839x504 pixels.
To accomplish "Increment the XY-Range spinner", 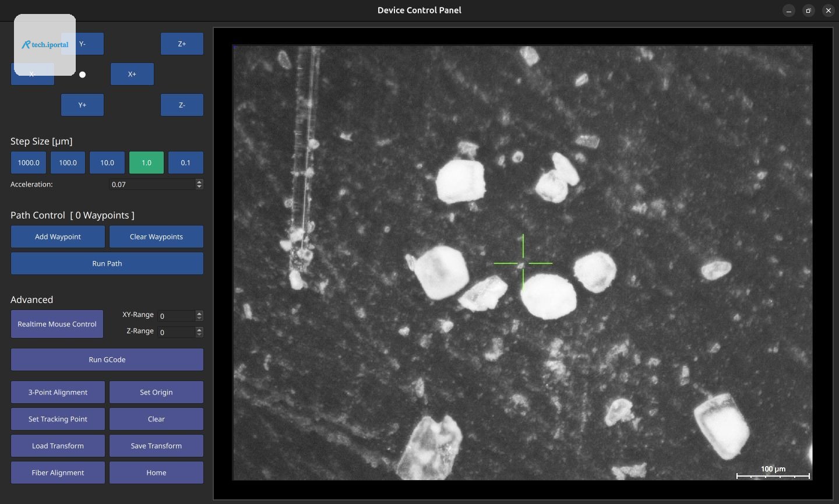I will pos(199,313).
